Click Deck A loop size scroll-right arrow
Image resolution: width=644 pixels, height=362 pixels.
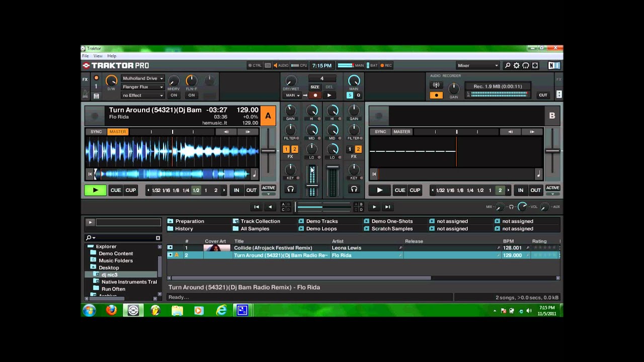pyautogui.click(x=224, y=191)
